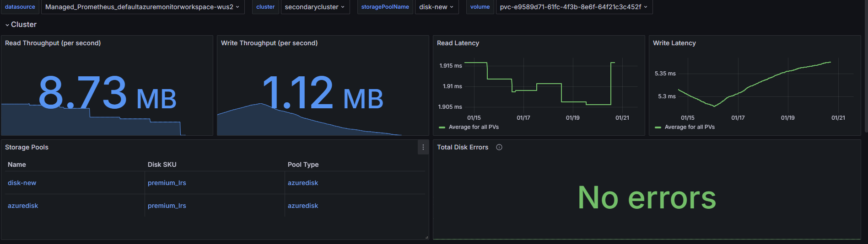Screen dimensions: 868x244
Task: Click the Write Latency panel title
Action: click(x=674, y=43)
